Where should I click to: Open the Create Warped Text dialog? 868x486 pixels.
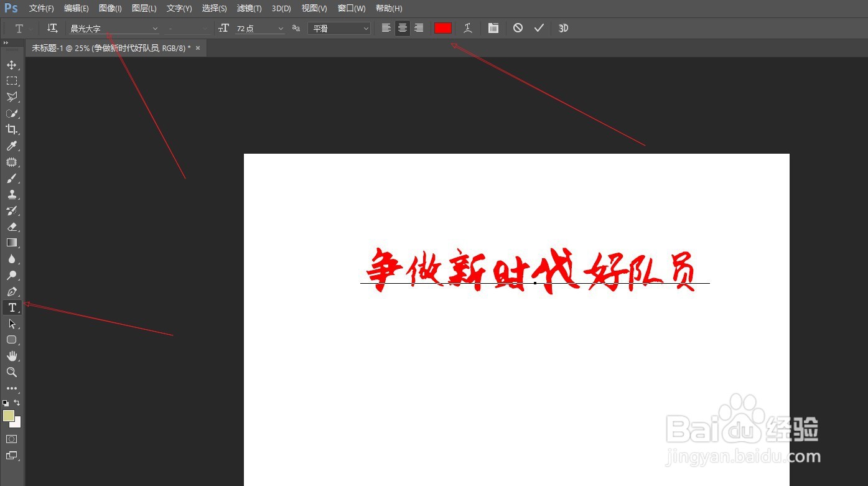(467, 27)
